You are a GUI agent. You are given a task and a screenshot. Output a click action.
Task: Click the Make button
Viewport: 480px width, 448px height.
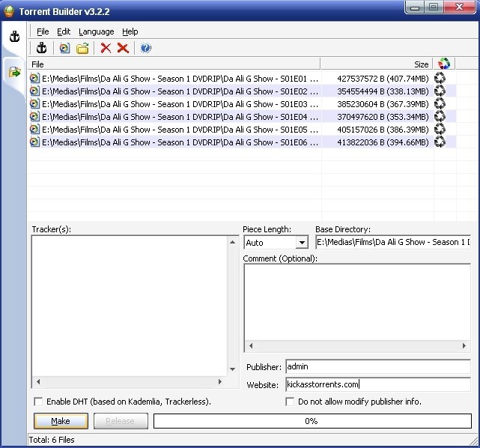(x=61, y=421)
